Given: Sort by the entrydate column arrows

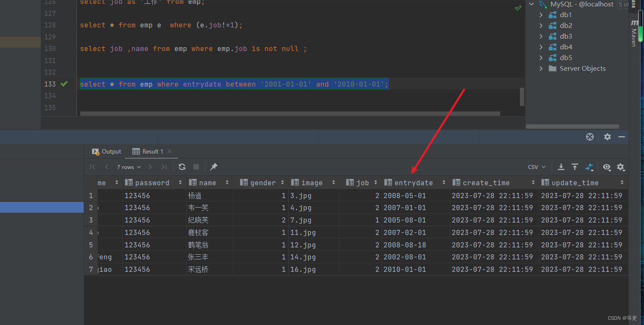Looking at the screenshot, I should [x=444, y=182].
